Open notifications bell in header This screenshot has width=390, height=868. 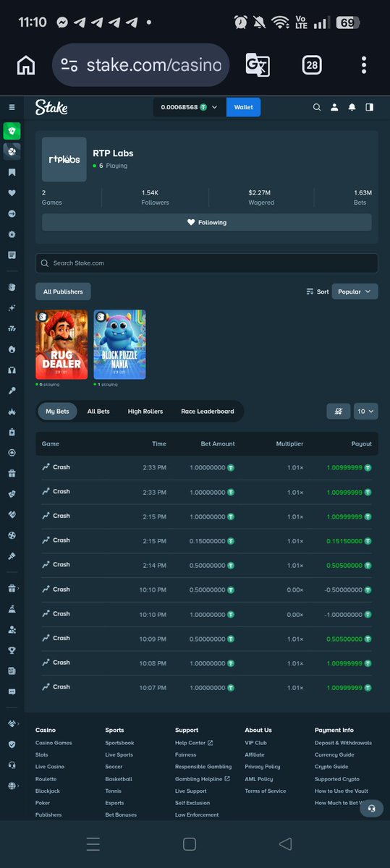(352, 107)
